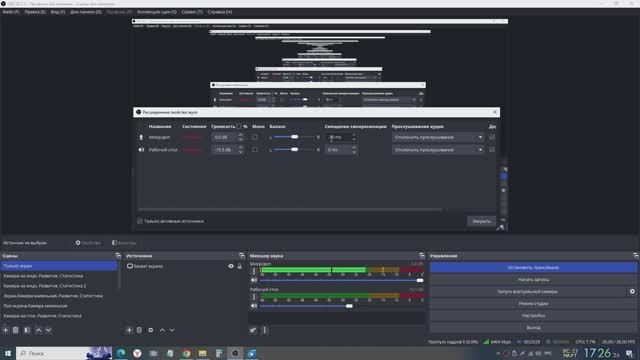Viewport: 640px width, 360px height.
Task: Delete the selected source with the trash icon
Action: click(x=139, y=330)
